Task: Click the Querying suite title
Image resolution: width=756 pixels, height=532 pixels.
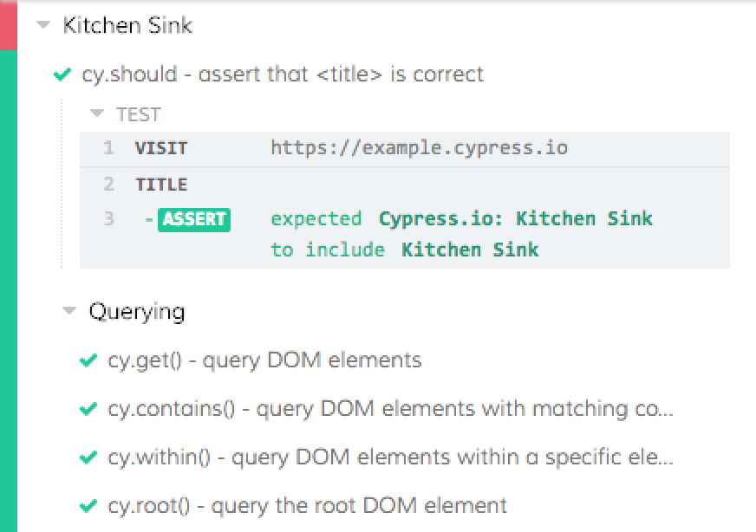Action: 136,312
